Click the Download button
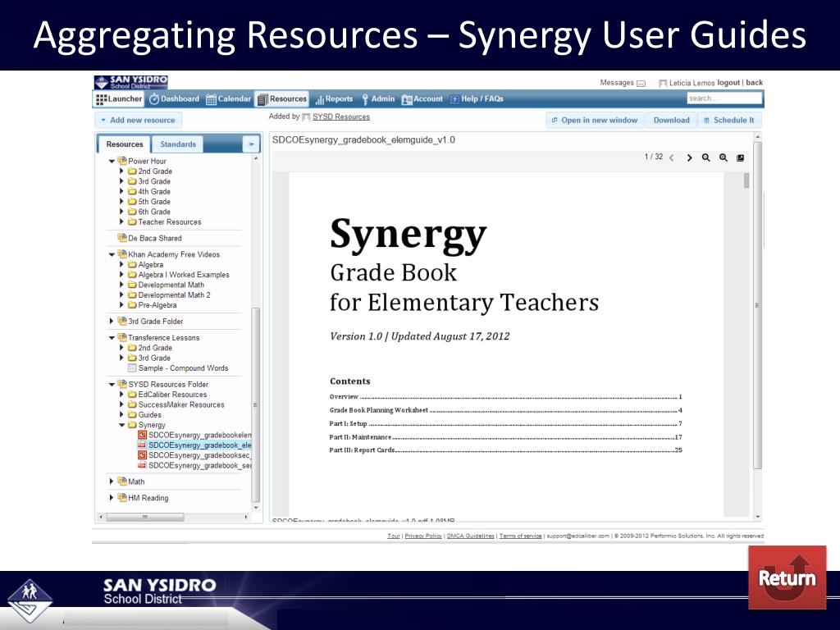Screen dimensions: 840x630 pyautogui.click(x=671, y=120)
